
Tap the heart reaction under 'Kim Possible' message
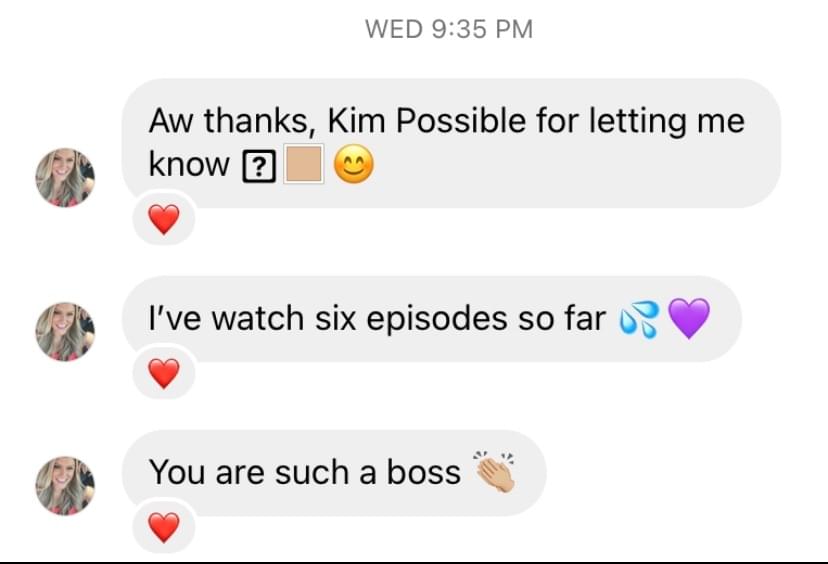(x=164, y=219)
